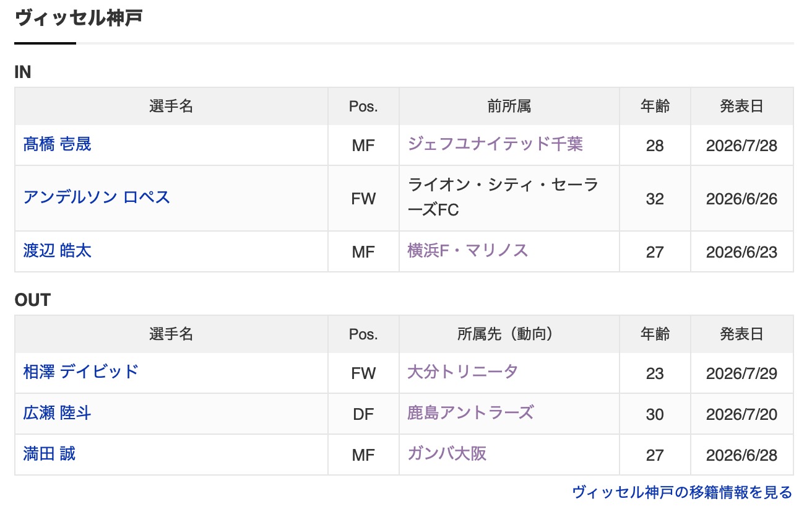
Task: Click Pos. header in IN table
Action: tap(363, 107)
